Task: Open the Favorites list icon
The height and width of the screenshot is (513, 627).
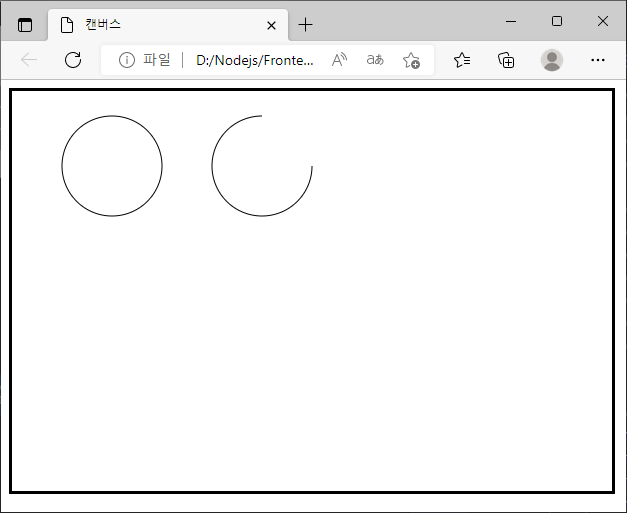Action: coord(462,60)
